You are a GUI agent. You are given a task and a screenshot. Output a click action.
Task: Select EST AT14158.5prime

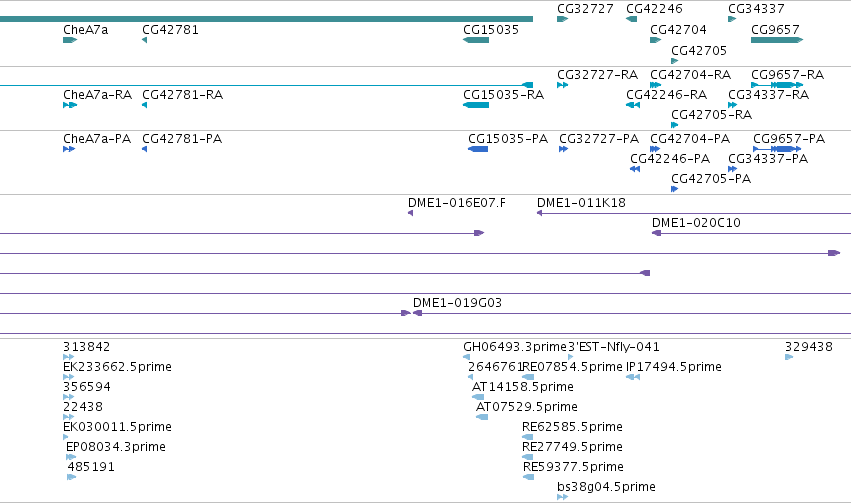coord(523,387)
